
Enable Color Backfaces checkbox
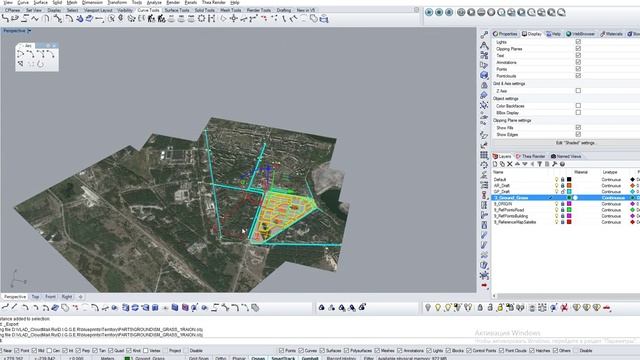point(578,106)
